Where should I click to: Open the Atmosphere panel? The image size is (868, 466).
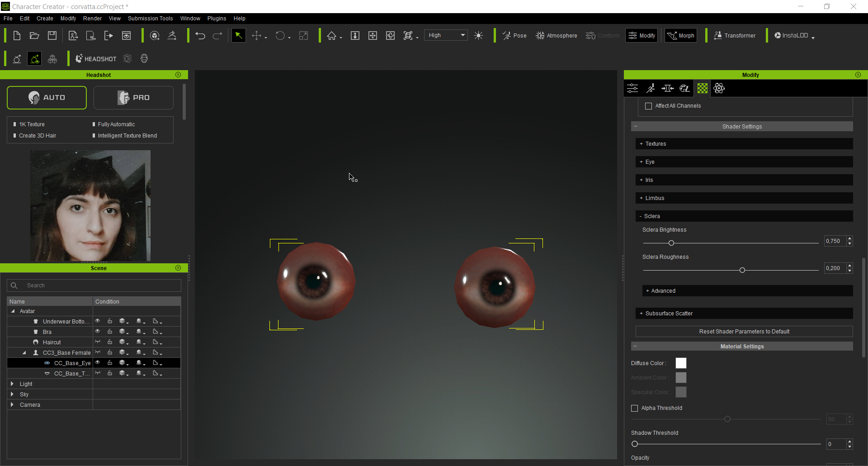[x=556, y=36]
